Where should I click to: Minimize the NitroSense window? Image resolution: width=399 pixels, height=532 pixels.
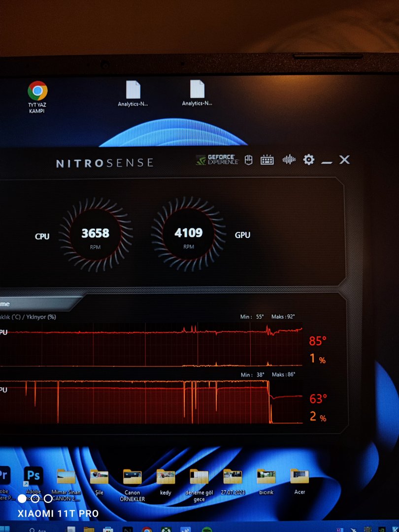327,163
